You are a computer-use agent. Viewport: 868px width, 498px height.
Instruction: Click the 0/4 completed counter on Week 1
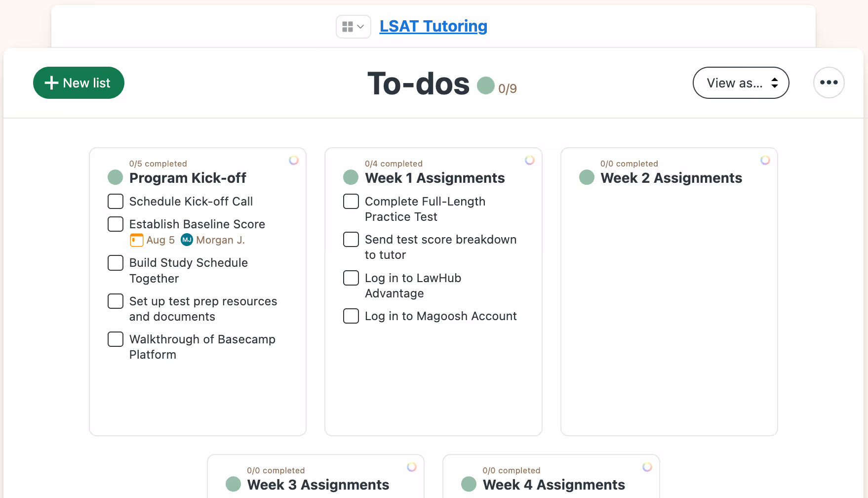point(394,163)
